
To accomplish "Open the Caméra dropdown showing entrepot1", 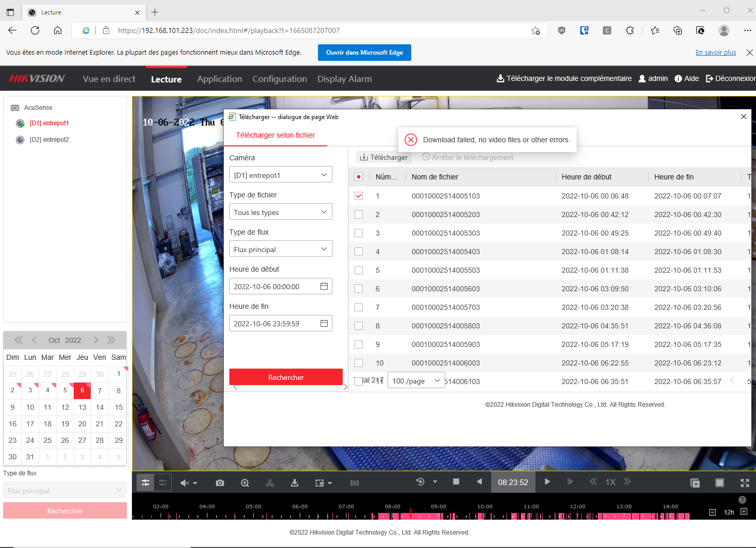I will click(x=280, y=175).
